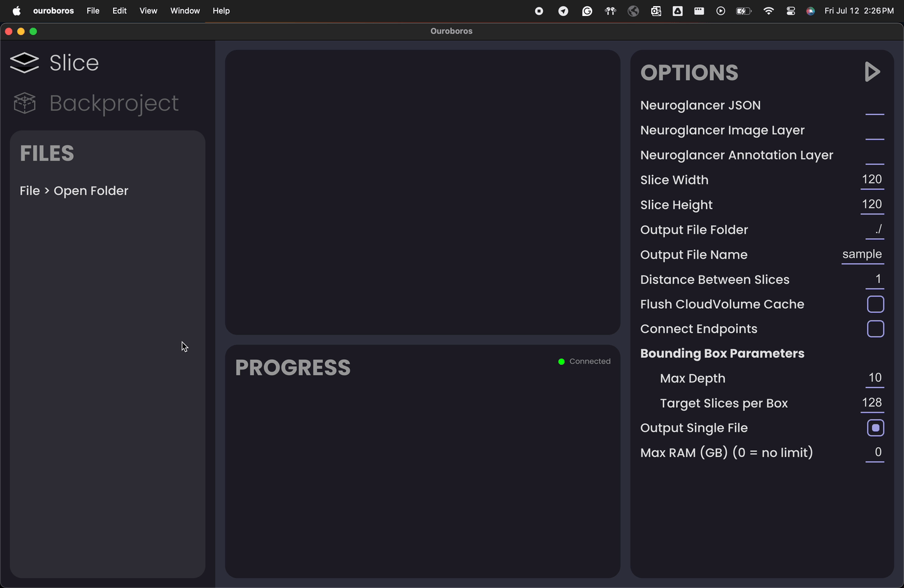904x588 pixels.
Task: Enable Connect Endpoints checkbox
Action: (x=875, y=329)
